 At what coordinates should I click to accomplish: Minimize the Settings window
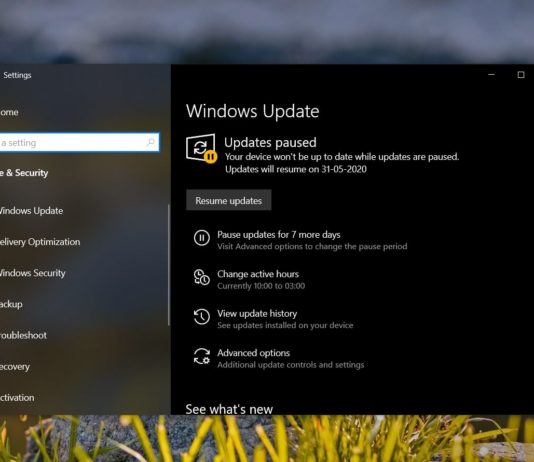(x=491, y=75)
